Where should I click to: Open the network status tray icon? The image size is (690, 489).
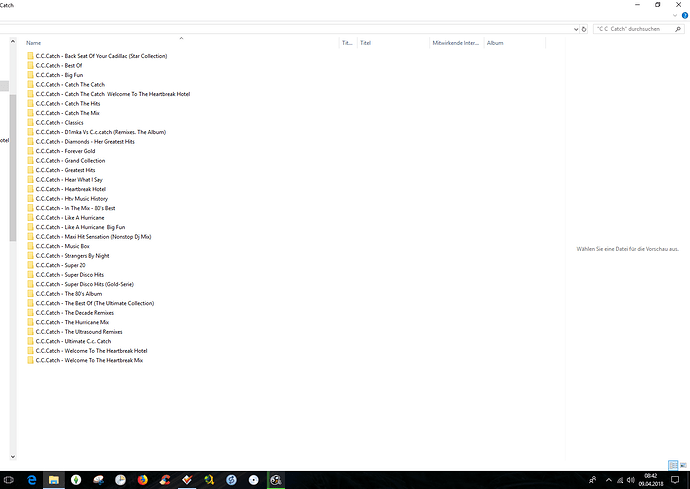click(620, 480)
